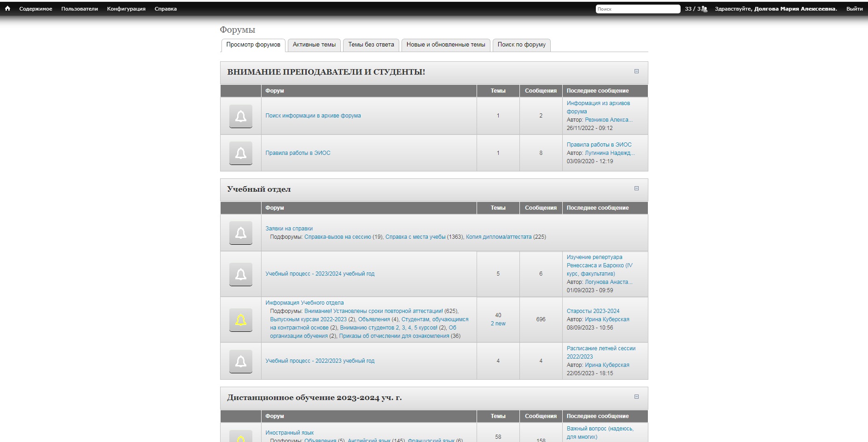Collapse the Учебный отдел section
Image resolution: width=868 pixels, height=442 pixels.
[636, 189]
